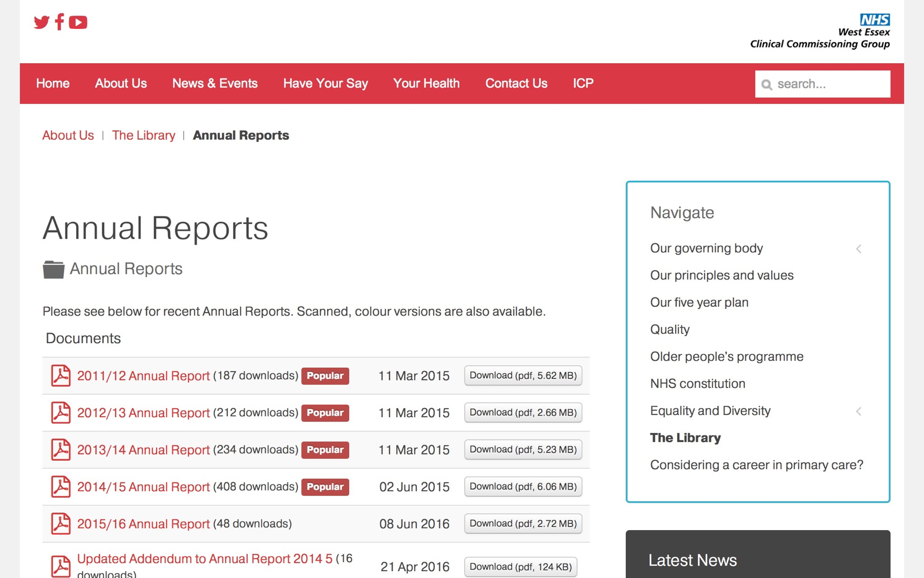
Task: Expand the Equality and Diversity submenu chevron
Action: coord(859,411)
